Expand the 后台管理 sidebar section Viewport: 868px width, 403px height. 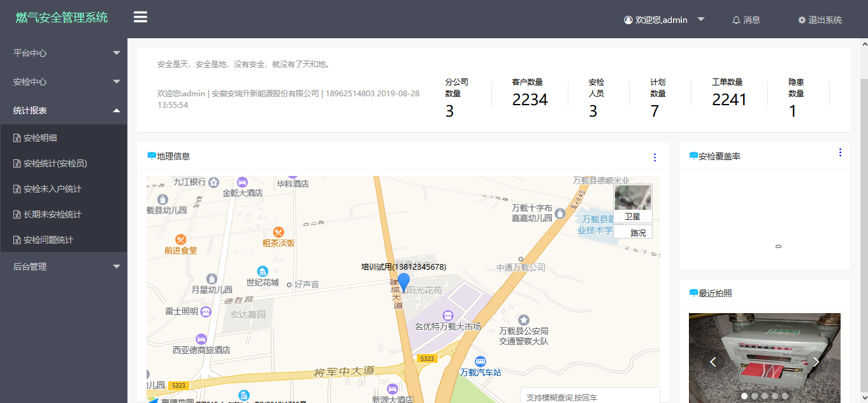64,266
